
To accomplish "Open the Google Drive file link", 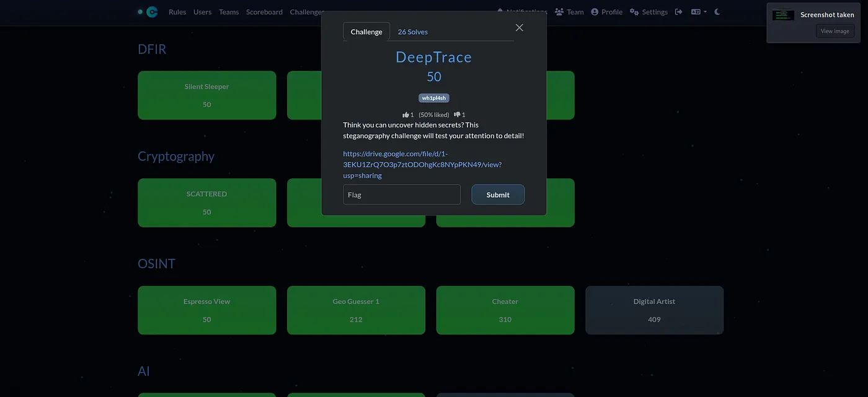I will (422, 165).
